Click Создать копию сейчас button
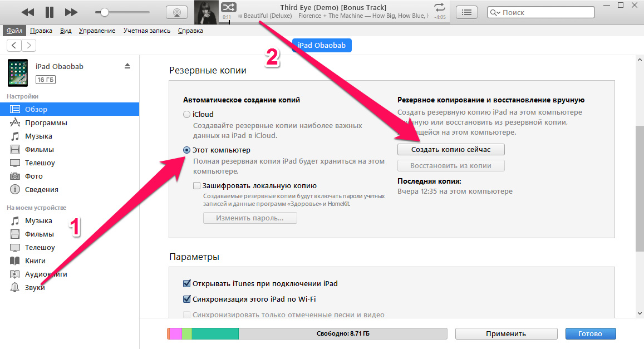 [x=451, y=150]
